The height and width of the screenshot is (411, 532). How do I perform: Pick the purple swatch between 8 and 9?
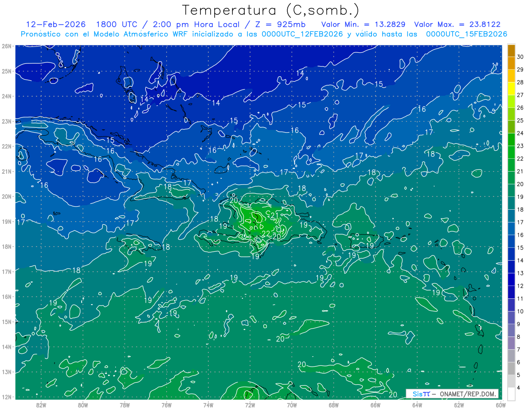tap(511, 331)
